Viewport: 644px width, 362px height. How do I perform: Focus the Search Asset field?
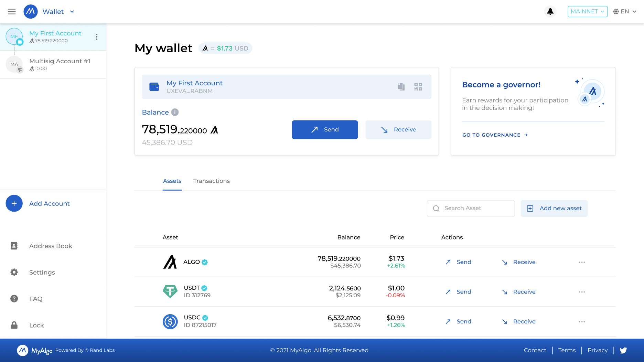(471, 209)
